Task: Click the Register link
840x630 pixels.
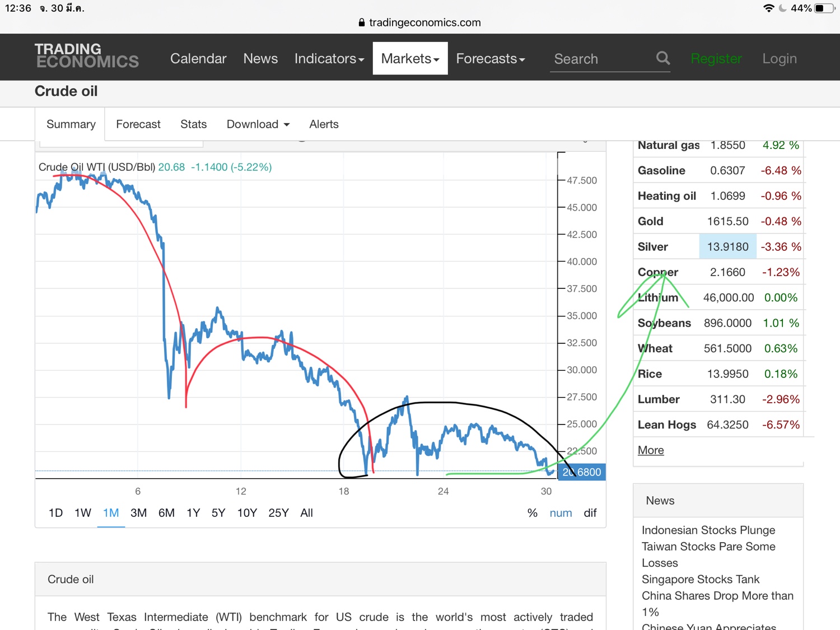Action: (x=716, y=58)
